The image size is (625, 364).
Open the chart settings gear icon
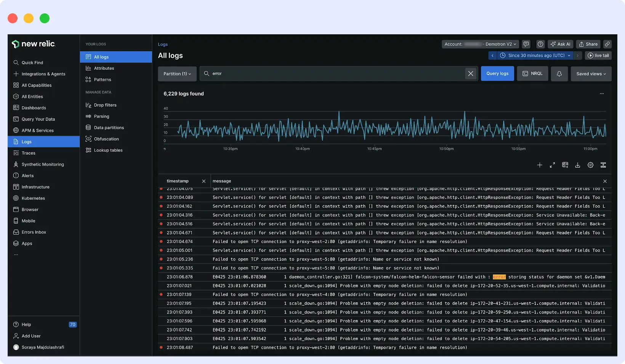(x=590, y=165)
